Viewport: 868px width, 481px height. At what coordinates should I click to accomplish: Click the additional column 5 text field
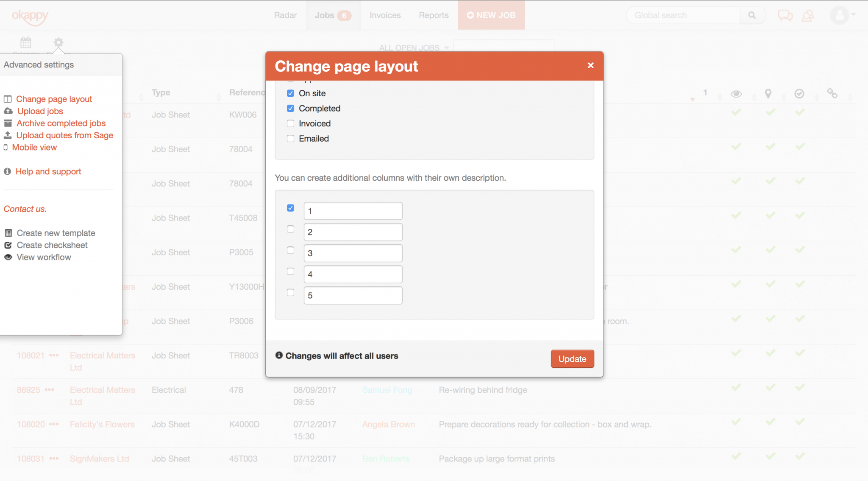tap(353, 295)
